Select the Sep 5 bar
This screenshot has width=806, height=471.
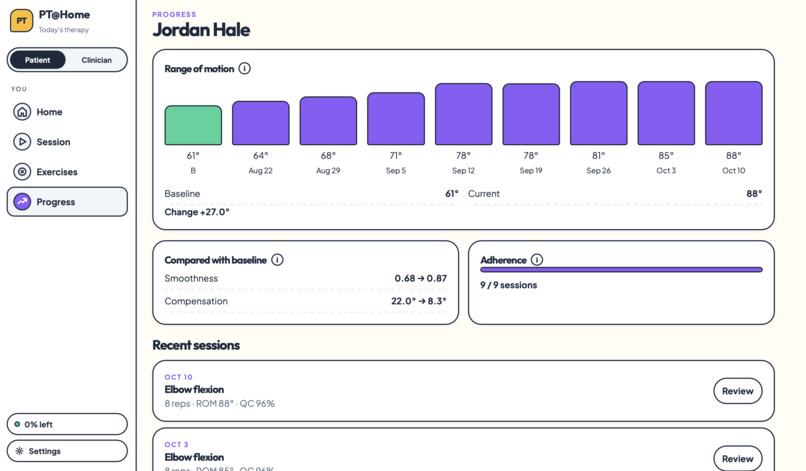pos(396,119)
